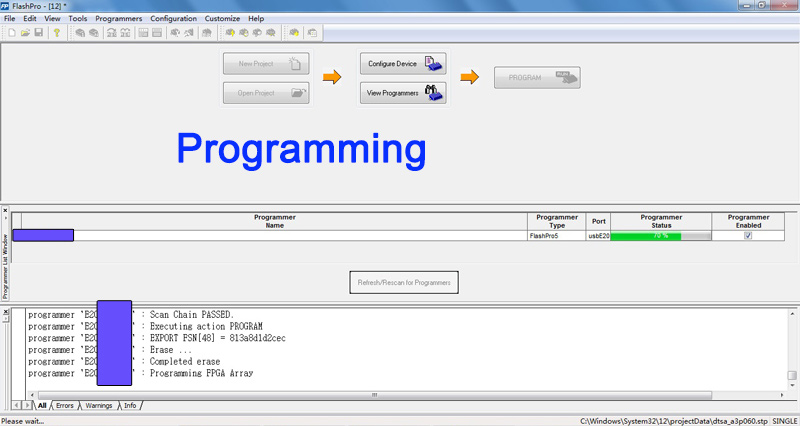Click the New Project toolbar icon
Image resolution: width=800 pixels, height=426 pixels.
click(10, 33)
